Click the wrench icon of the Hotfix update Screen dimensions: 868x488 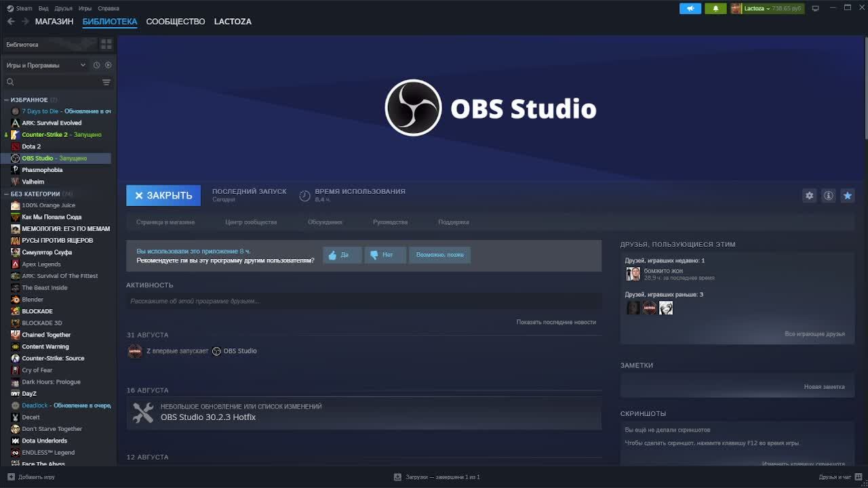[x=143, y=413]
